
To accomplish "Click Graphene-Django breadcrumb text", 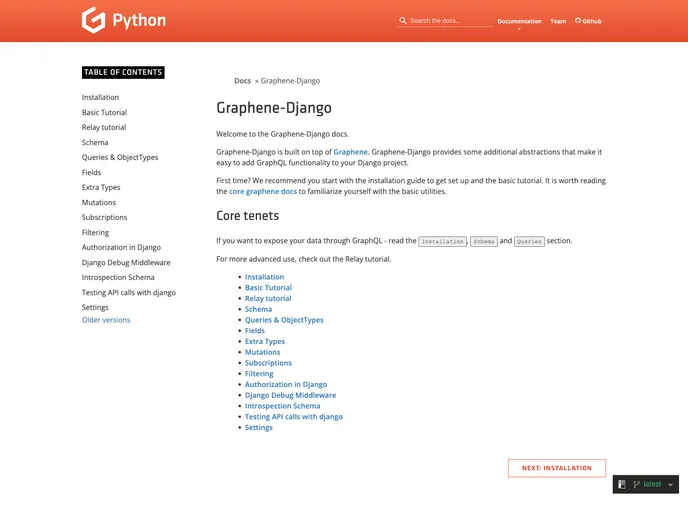I will pyautogui.click(x=290, y=81).
